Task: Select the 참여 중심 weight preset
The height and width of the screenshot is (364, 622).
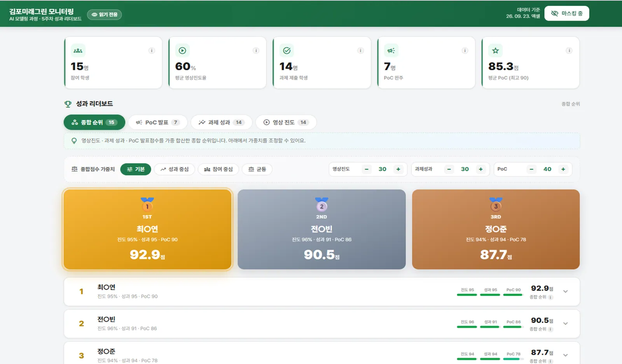Action: (x=218, y=169)
